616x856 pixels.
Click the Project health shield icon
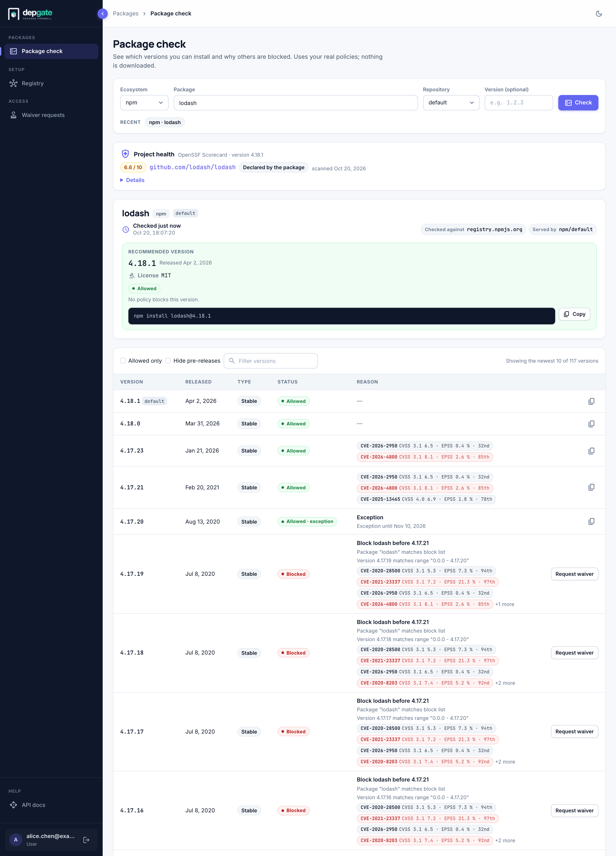(x=125, y=154)
